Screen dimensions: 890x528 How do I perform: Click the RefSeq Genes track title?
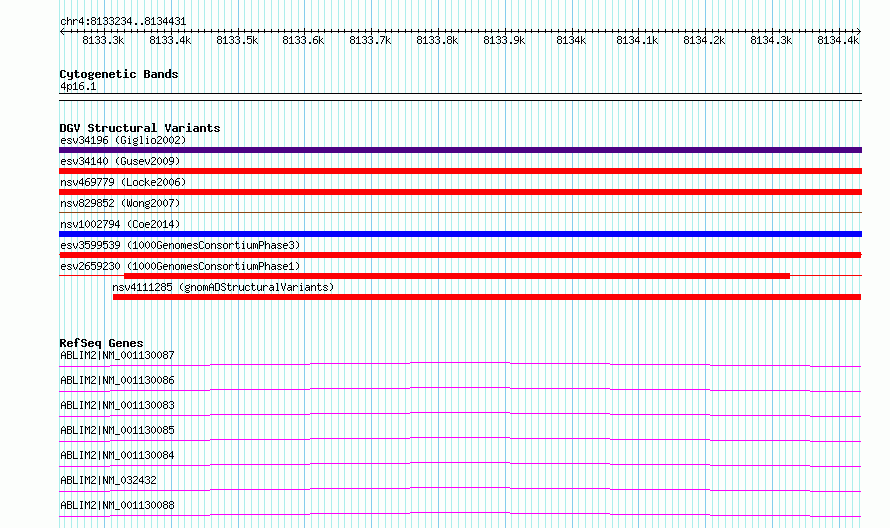tap(102, 343)
